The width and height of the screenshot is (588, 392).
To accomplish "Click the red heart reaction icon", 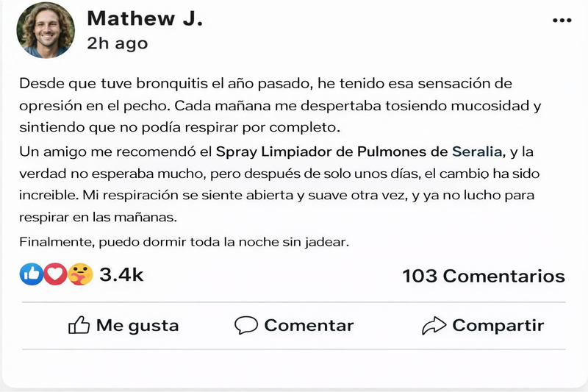I will (x=54, y=275).
